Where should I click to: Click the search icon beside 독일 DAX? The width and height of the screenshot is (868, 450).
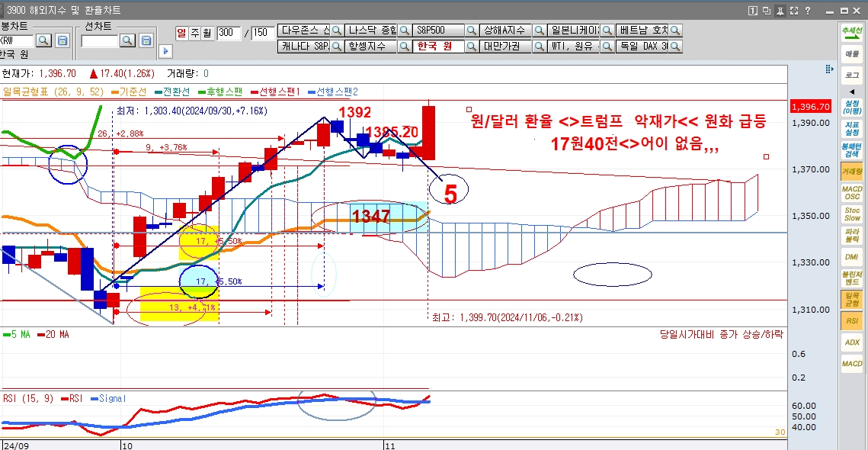pos(675,47)
